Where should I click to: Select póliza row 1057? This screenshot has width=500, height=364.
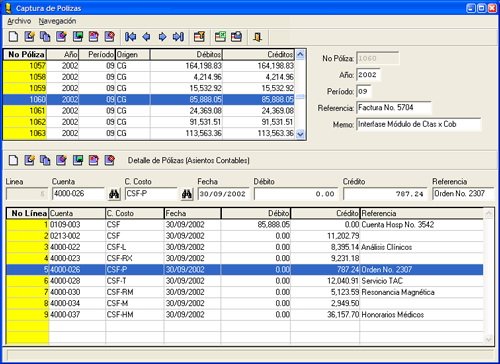click(x=149, y=66)
